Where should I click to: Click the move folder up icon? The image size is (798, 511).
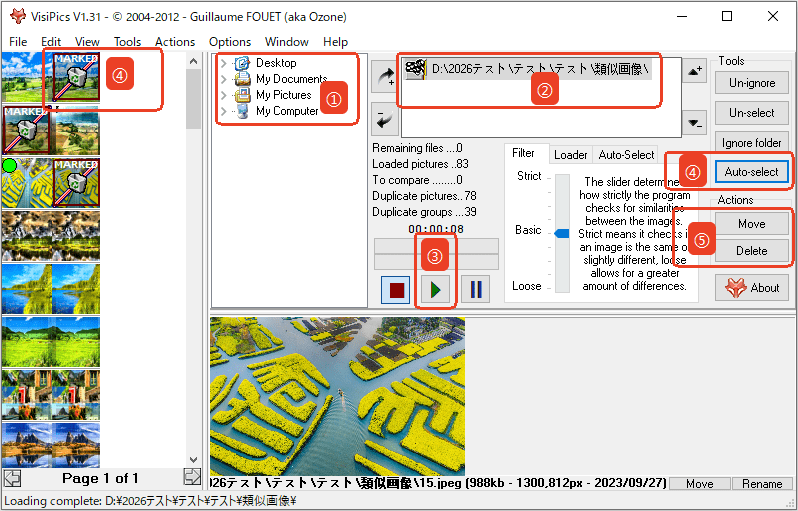coord(695,71)
